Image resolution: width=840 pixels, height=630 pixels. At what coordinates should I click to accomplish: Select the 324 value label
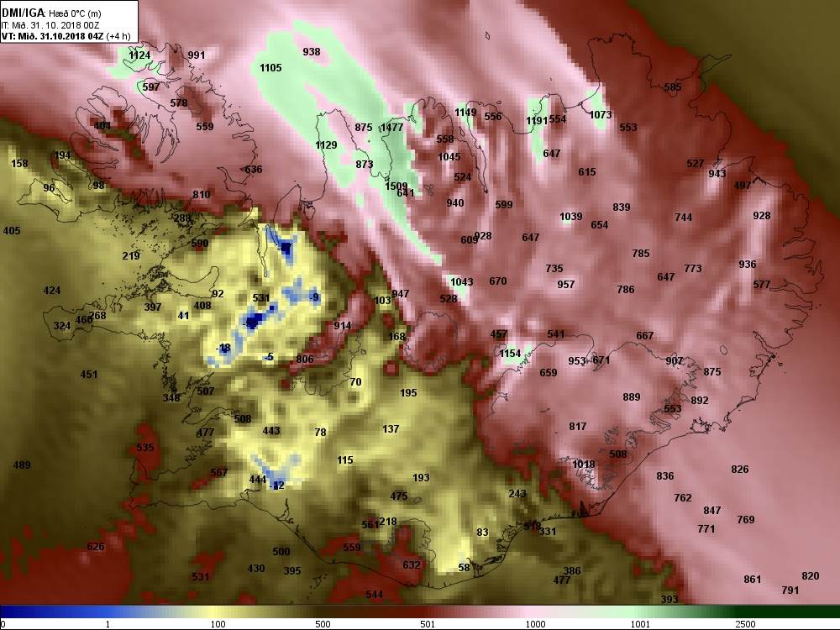62,326
